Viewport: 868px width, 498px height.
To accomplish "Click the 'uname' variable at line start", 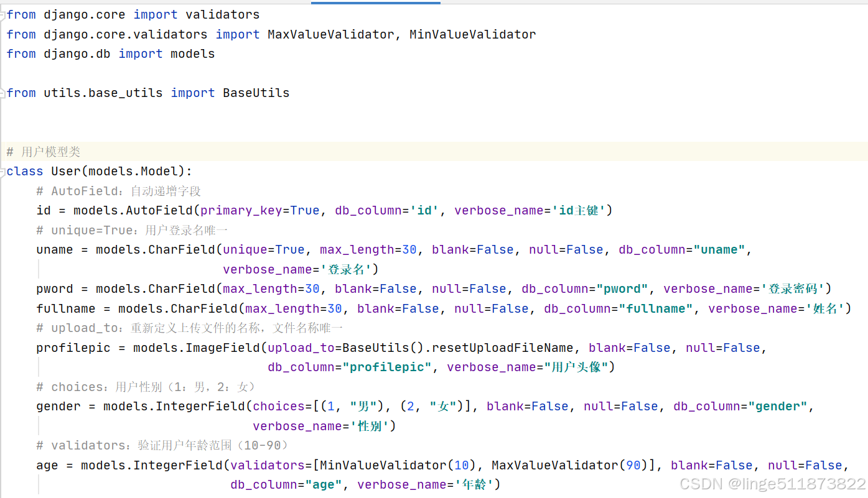I will click(55, 249).
